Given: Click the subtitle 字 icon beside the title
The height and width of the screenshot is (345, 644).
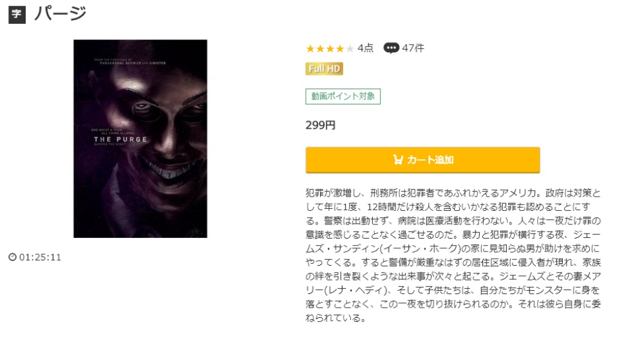Looking at the screenshot, I should click(17, 14).
